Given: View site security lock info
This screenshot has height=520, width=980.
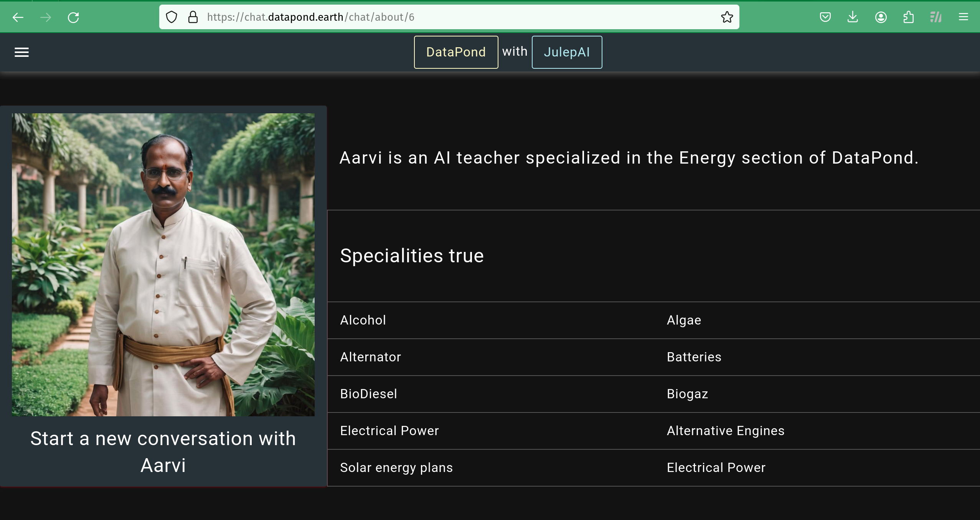Looking at the screenshot, I should pyautogui.click(x=193, y=17).
